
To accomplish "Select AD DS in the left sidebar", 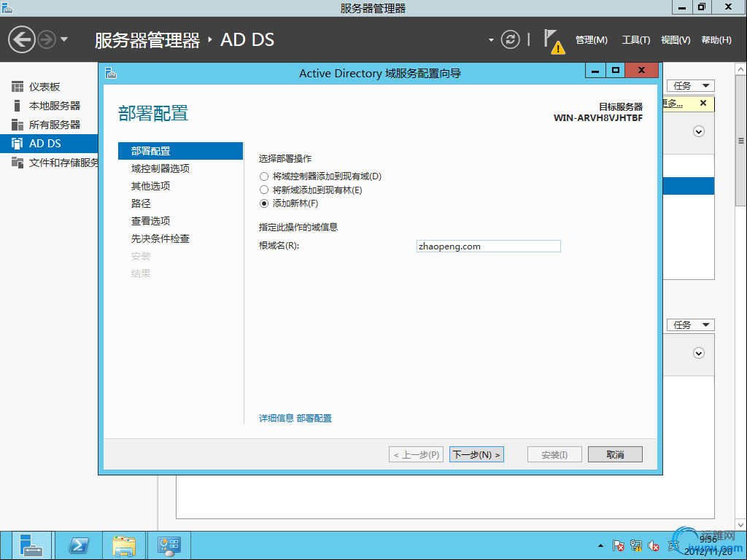I will point(49,144).
